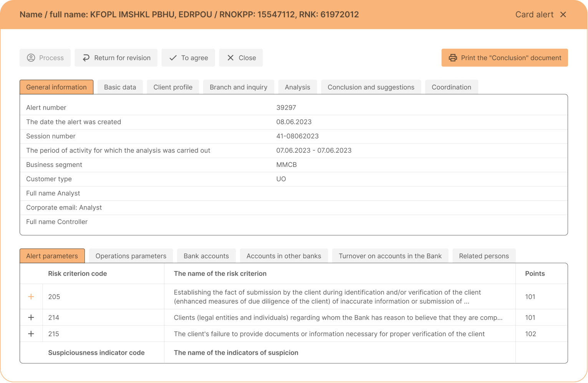588x383 pixels.
Task: Expand risk criterion 205 with the plus icon
Action: tap(31, 297)
